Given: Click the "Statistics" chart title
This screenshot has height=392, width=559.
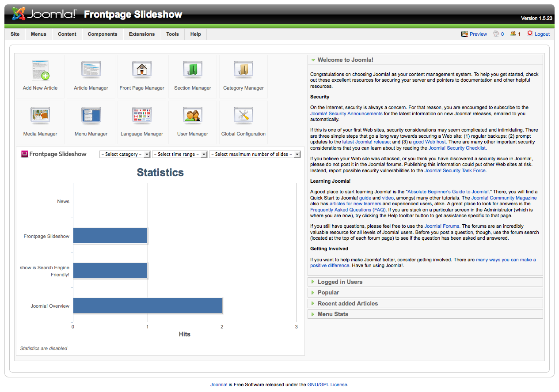Looking at the screenshot, I should pyautogui.click(x=160, y=172).
